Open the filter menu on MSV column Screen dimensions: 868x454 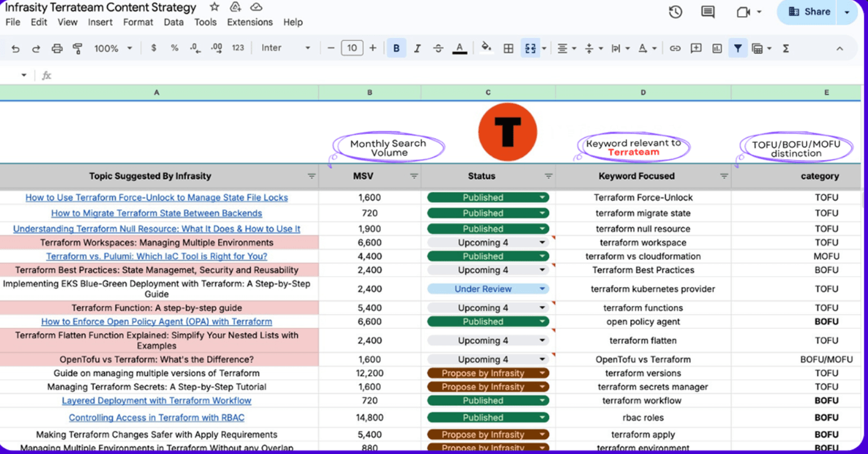414,176
